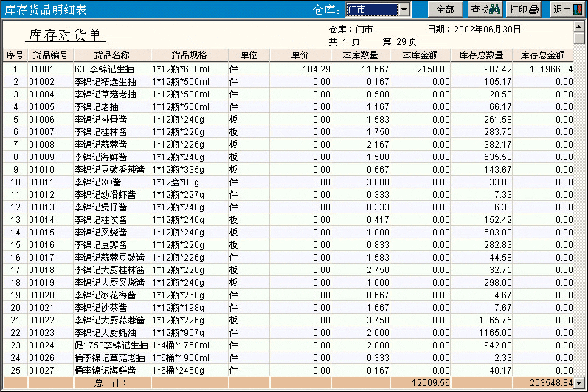Screen dimensions: 588x392
Task: Click the 本库金额 column header
Action: (x=421, y=55)
